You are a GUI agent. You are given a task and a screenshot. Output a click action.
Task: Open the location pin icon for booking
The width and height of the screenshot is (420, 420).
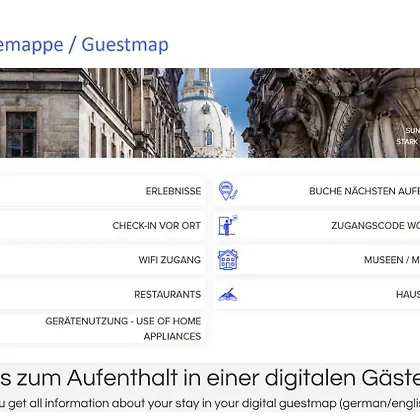228,191
